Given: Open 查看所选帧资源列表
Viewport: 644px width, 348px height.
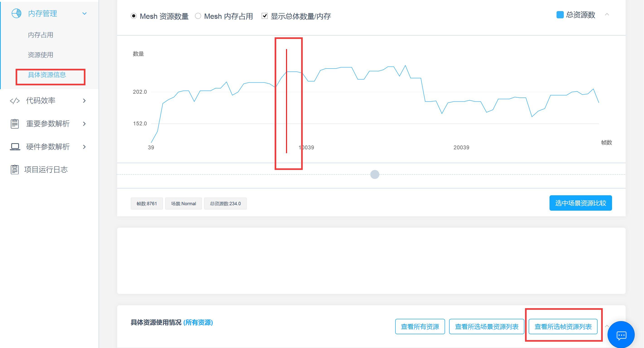Looking at the screenshot, I should coord(563,327).
